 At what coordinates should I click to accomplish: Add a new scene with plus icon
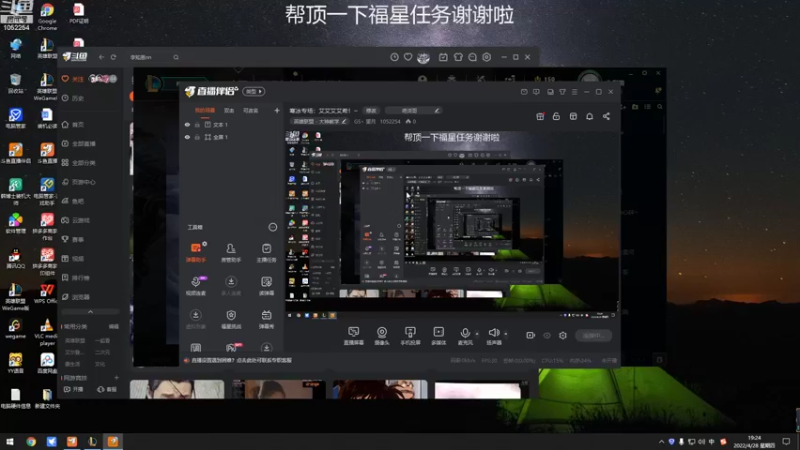[x=277, y=110]
